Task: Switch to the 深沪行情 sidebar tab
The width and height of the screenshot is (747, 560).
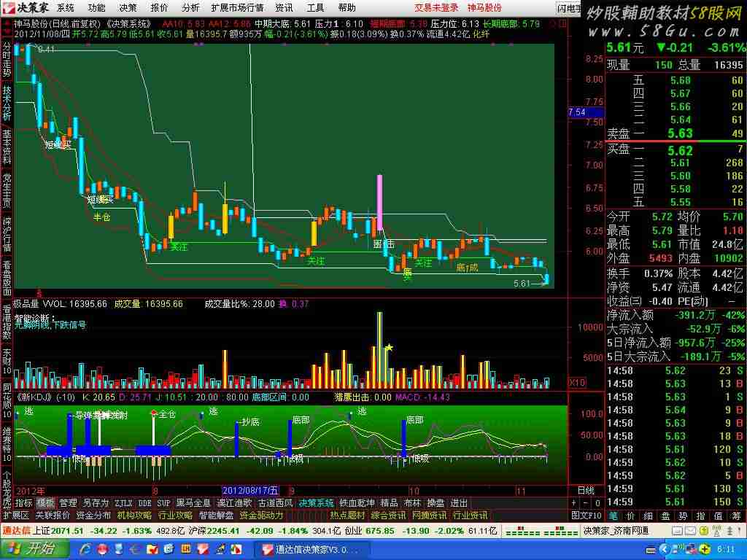Action: tap(7, 235)
